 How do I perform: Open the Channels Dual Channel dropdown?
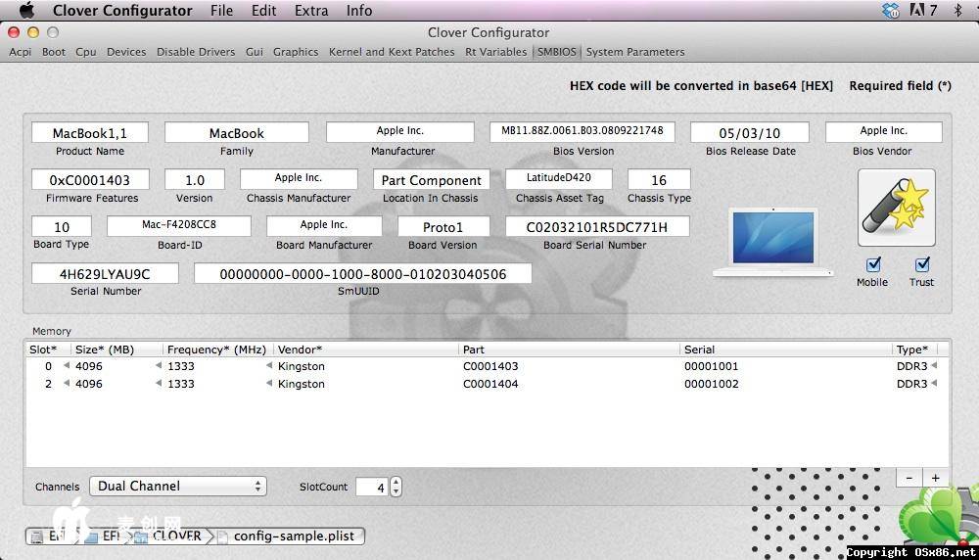point(177,487)
